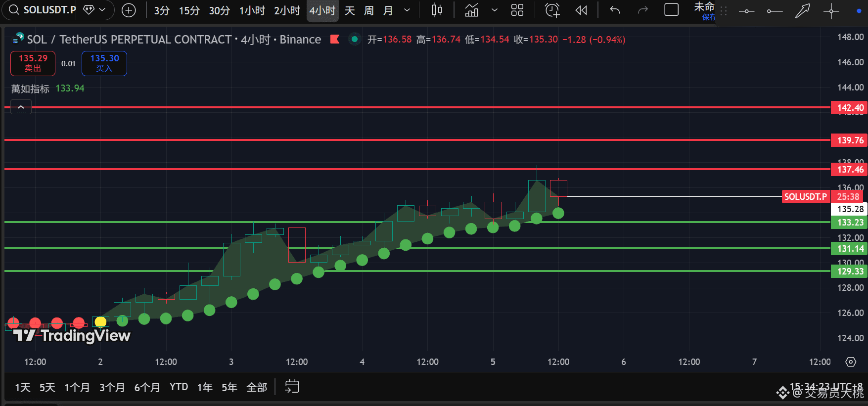Open the go-to-date calendar icon
Screen dimensions: 868x406
[x=292, y=387]
